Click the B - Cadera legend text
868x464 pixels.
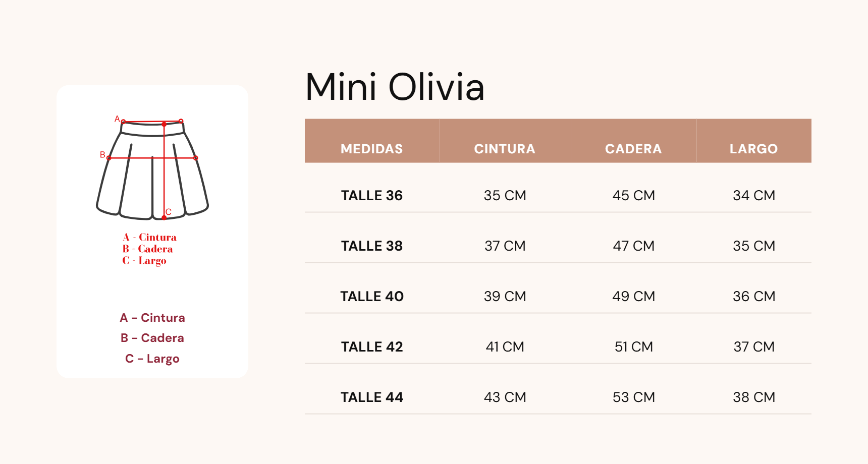152,338
